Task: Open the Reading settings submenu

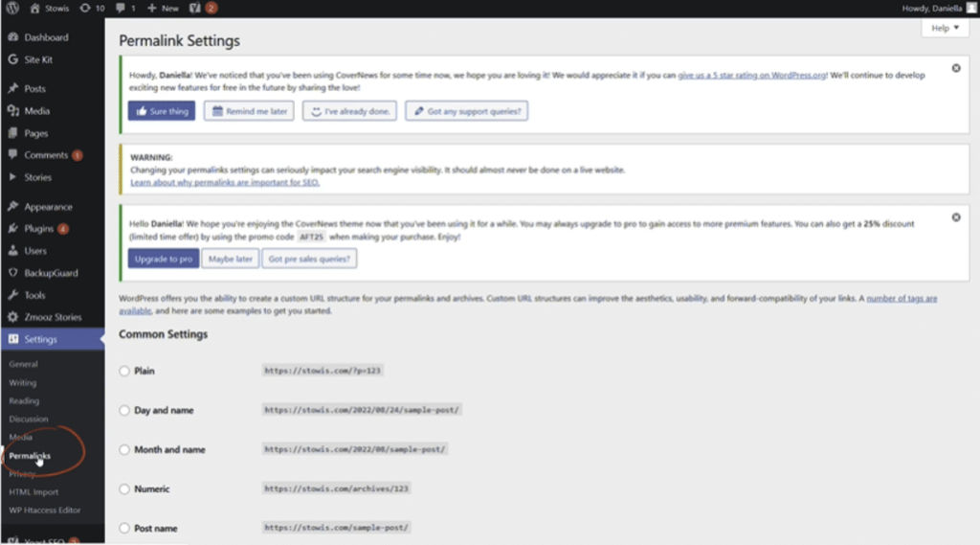Action: pyautogui.click(x=24, y=400)
